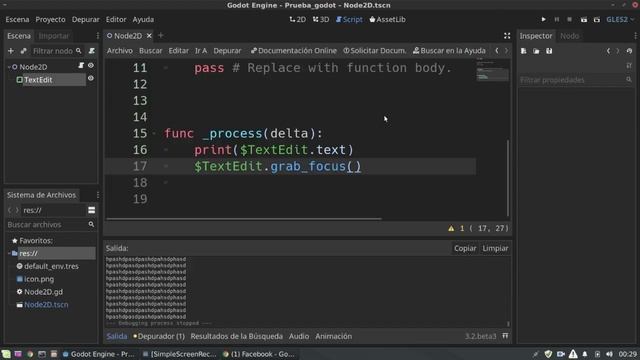
Task: Toggle file system split view mode
Action: click(91, 210)
